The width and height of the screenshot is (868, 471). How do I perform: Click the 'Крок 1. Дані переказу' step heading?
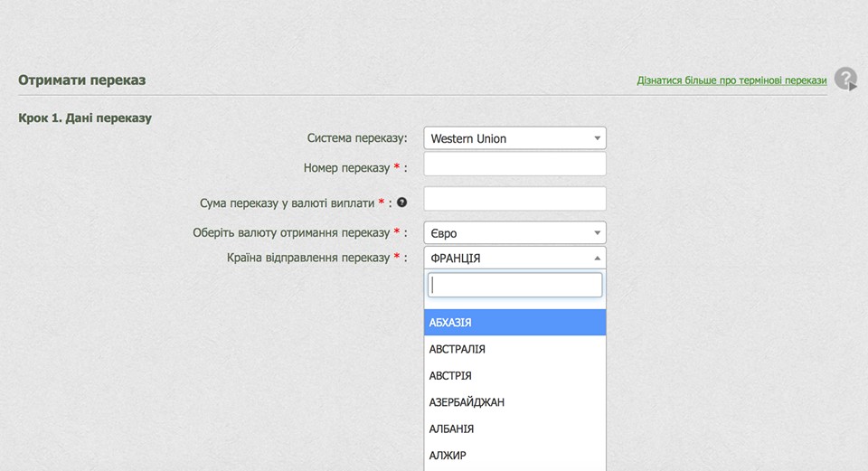85,118
